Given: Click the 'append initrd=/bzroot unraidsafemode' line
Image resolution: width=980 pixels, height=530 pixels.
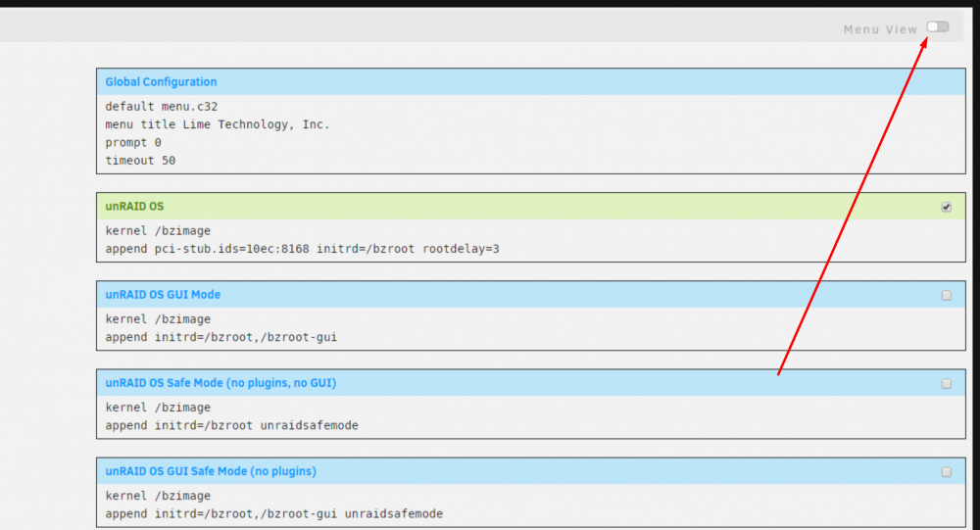Looking at the screenshot, I should click(231, 425).
